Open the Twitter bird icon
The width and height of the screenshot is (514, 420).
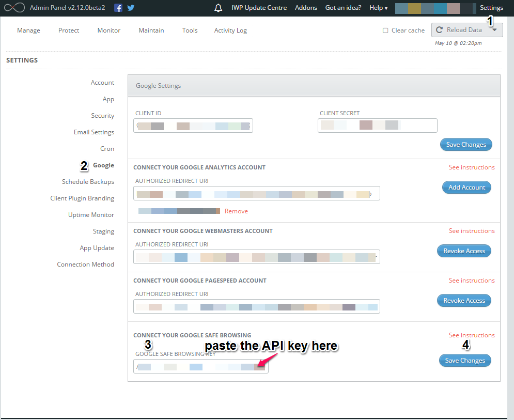click(x=131, y=8)
